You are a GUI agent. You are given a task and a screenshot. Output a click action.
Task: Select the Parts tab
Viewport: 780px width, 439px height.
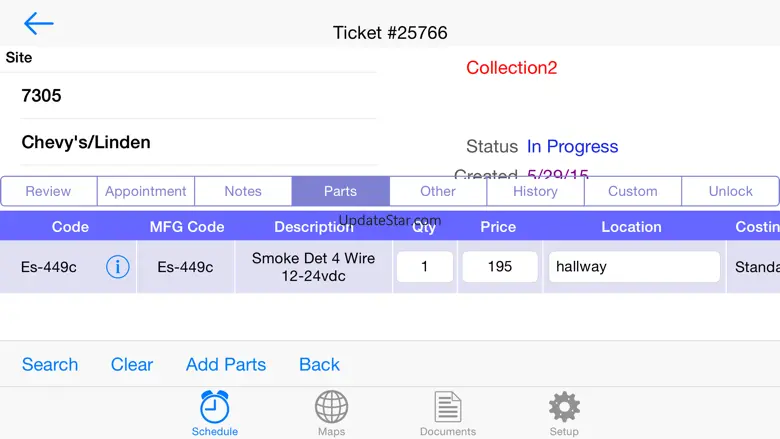340,191
